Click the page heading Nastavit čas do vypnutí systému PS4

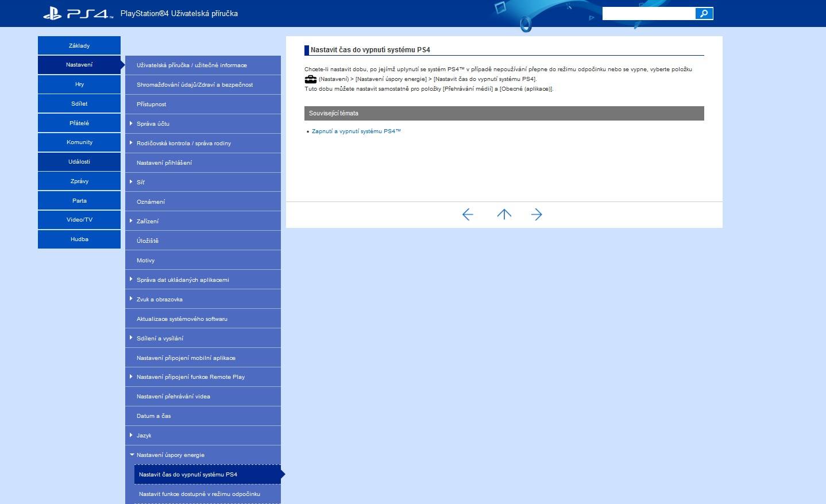(370, 50)
